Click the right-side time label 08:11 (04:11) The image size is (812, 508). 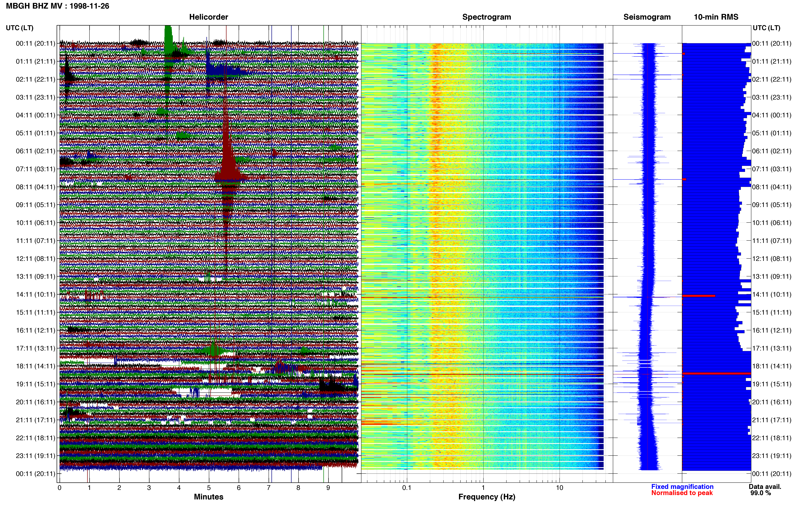click(x=772, y=187)
